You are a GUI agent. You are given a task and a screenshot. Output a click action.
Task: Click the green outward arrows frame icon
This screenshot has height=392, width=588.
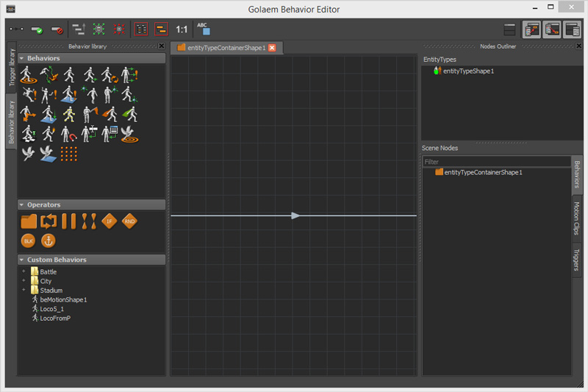click(99, 29)
